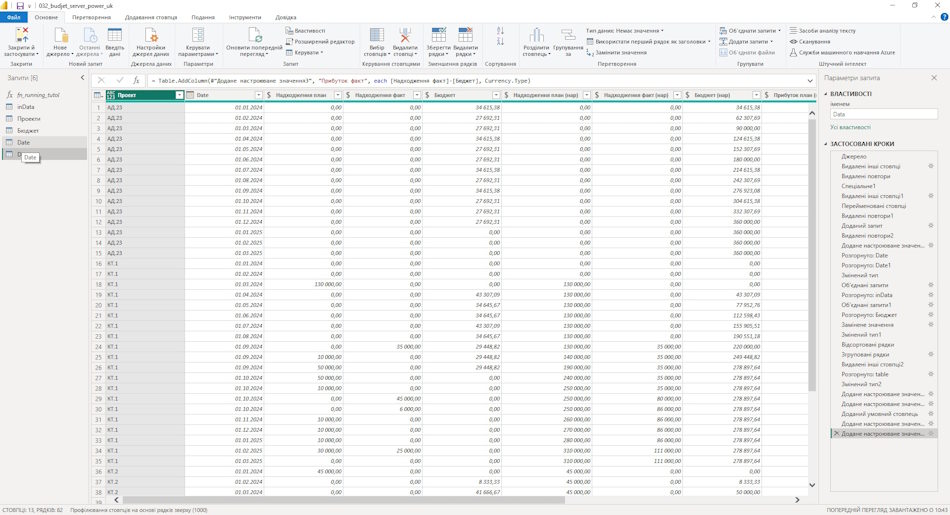Open the Нове джерело source icon
Screen dimensions: 950x515
(61, 35)
